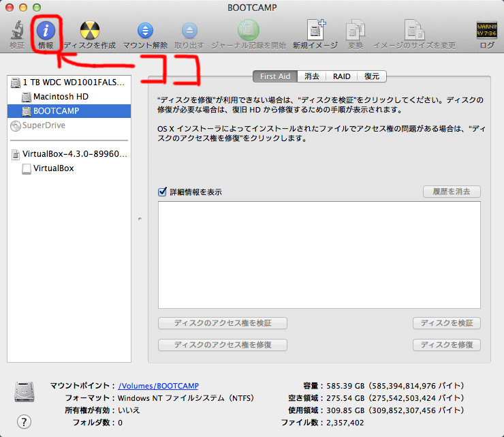Viewport: 504px width, 437px height.
Task: Close the BOOTCAMP window with red button
Action: pos(10,7)
